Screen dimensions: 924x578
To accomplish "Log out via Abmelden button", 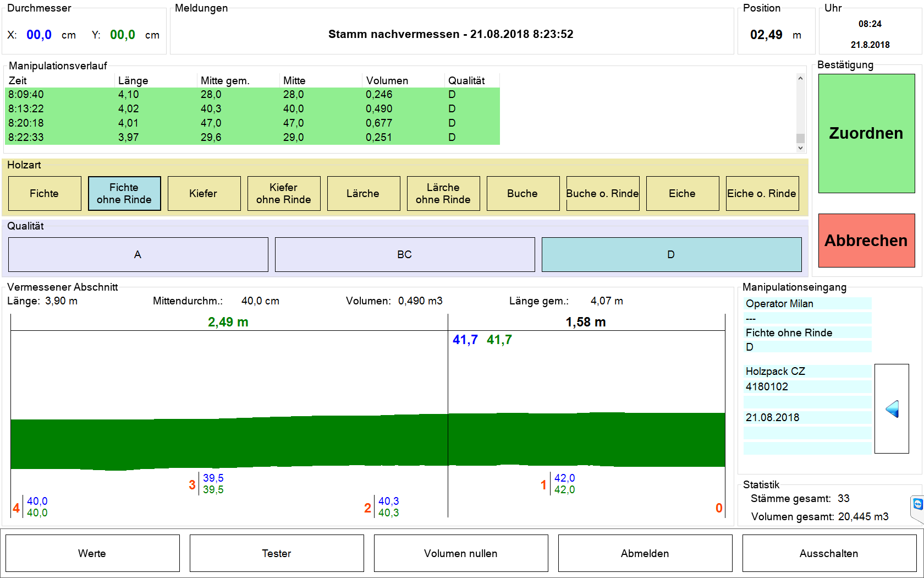I will click(x=645, y=553).
